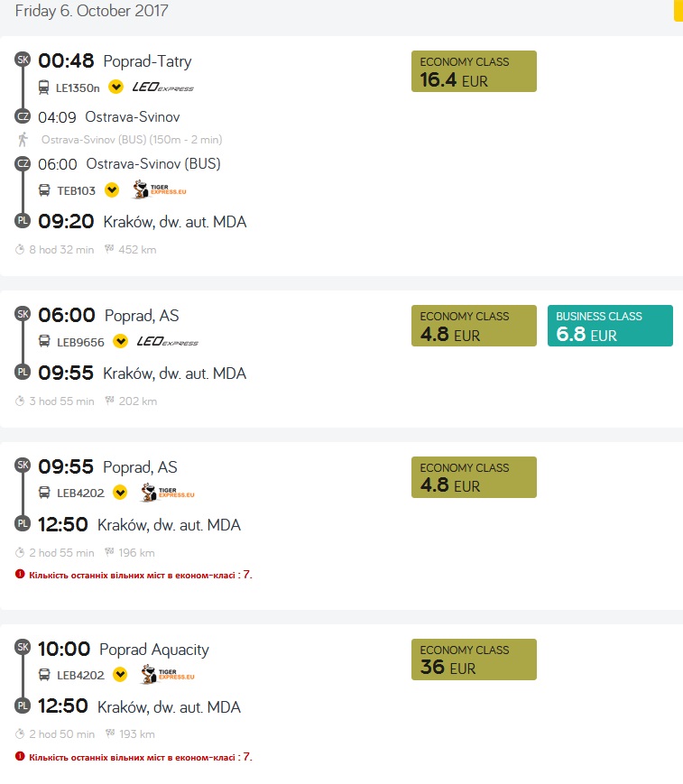Viewport: 683px width, 784px height.
Task: Expand details arrow for 10:00 LEB4202 trip
Action: [x=120, y=675]
